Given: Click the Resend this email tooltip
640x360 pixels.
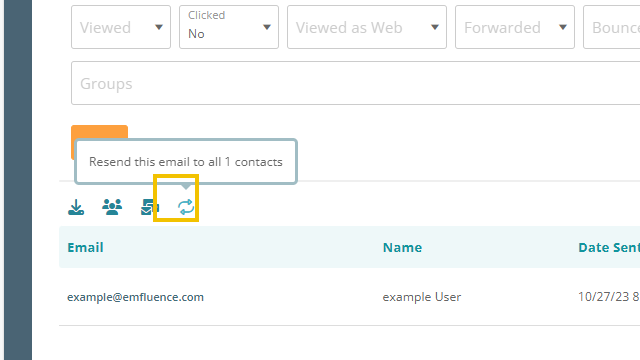Looking at the screenshot, I should pyautogui.click(x=186, y=162).
